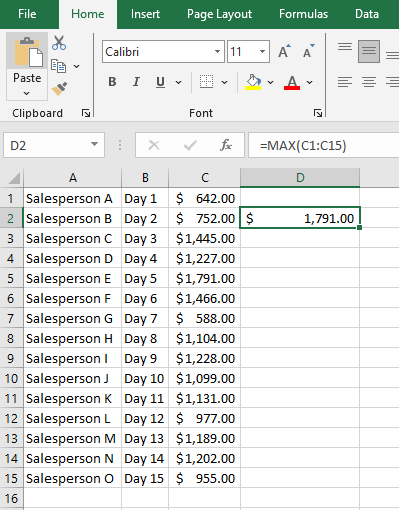Expand the Underline style arrow
399x510 pixels.
tap(179, 82)
